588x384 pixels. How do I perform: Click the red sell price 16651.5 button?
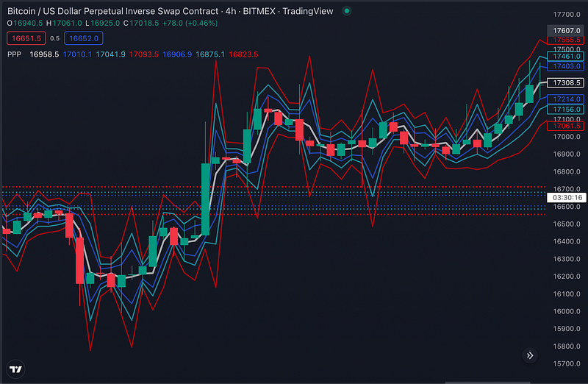pos(26,38)
